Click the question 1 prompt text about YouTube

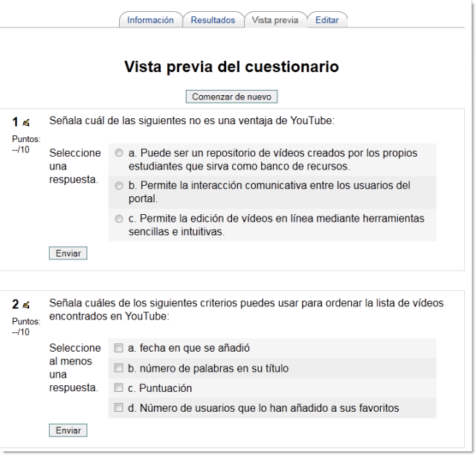[x=192, y=120]
